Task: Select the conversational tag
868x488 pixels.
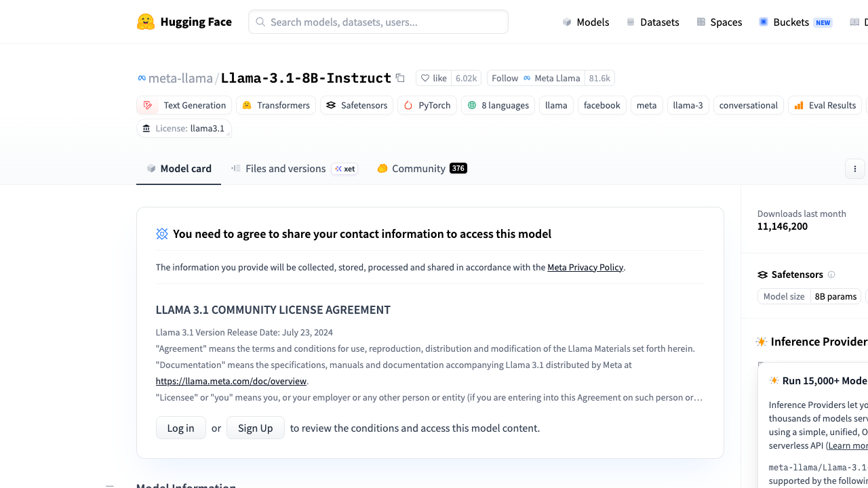Action: (749, 105)
